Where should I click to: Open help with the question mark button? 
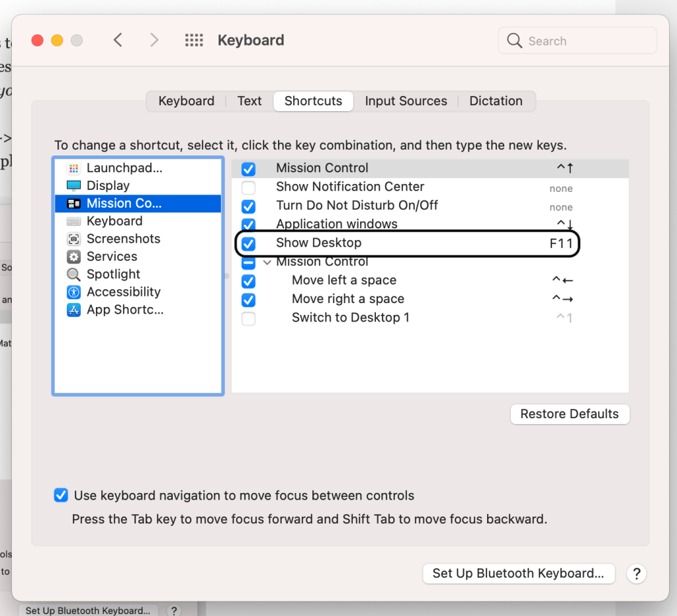636,574
